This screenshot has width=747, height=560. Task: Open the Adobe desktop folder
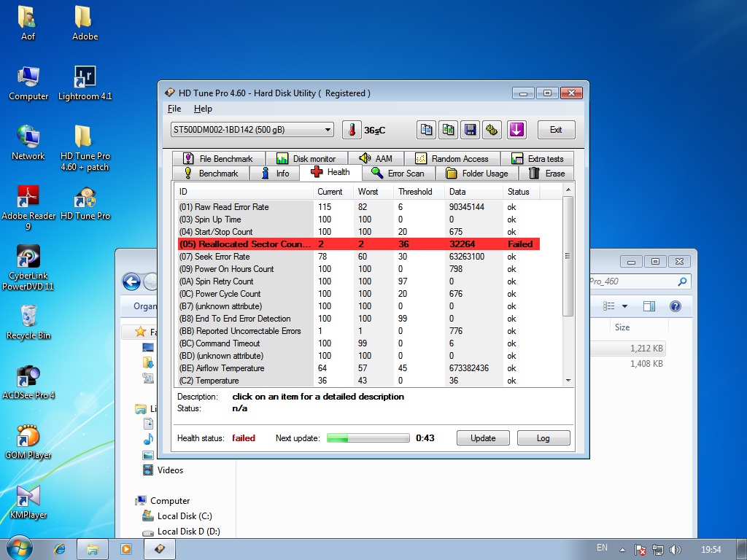click(85, 23)
